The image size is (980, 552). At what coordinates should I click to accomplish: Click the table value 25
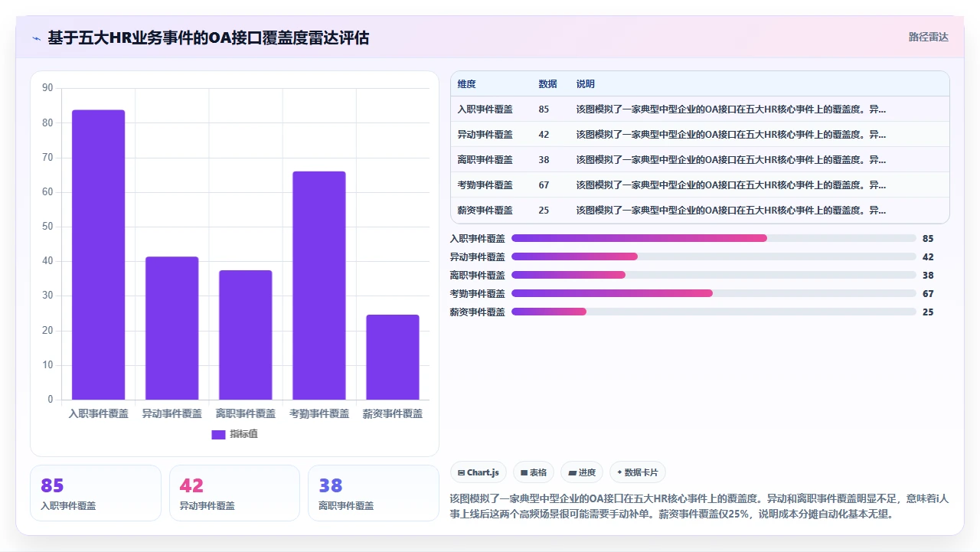click(x=544, y=211)
